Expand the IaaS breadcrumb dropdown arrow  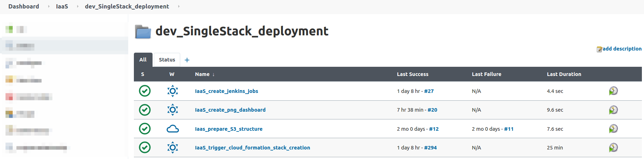click(x=78, y=6)
